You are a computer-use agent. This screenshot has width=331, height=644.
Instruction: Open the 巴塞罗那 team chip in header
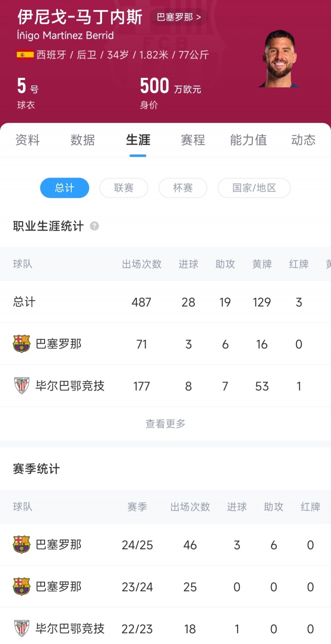point(179,17)
